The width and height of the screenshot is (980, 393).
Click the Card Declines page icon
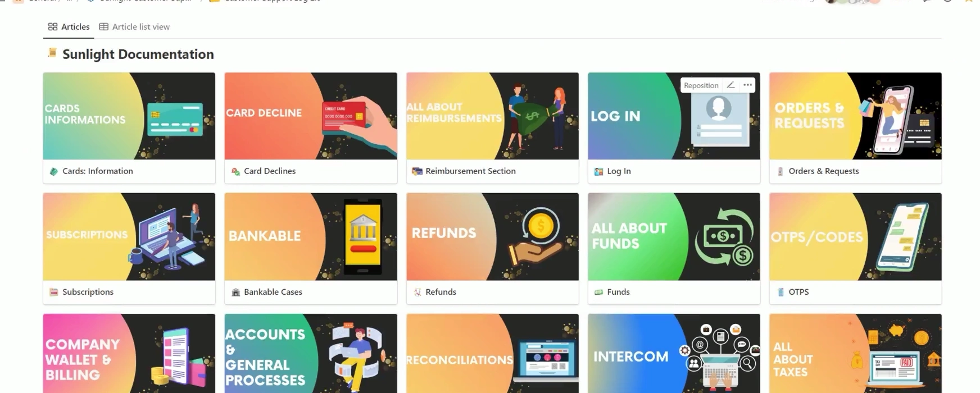coord(235,171)
